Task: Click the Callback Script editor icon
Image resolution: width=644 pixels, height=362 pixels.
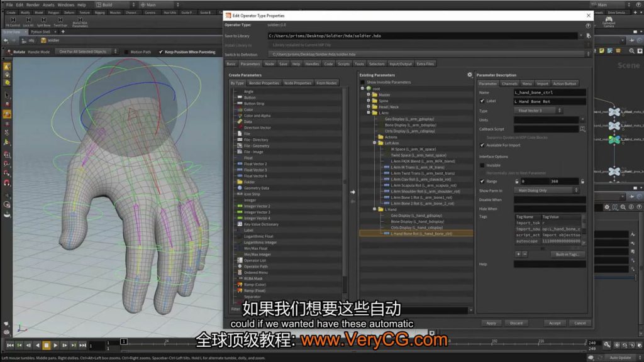Action: tap(582, 129)
